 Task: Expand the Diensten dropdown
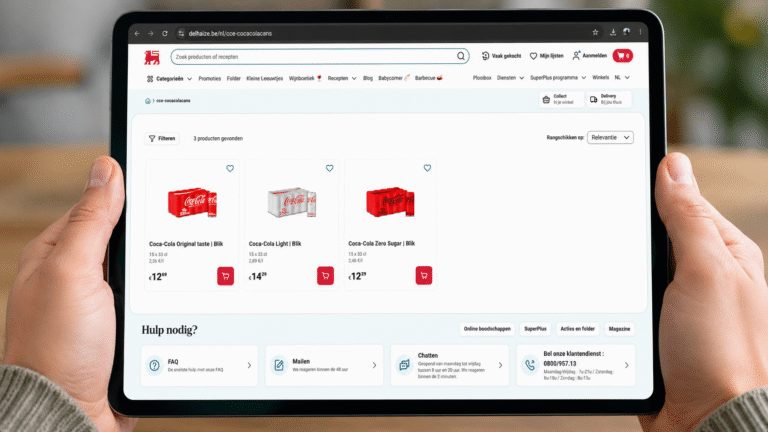pyautogui.click(x=510, y=77)
